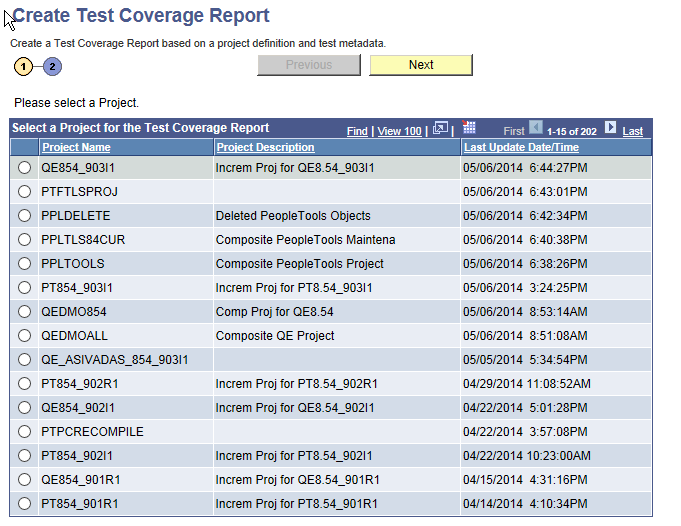The width and height of the screenshot is (681, 526).
Task: Click description 'Increm Proj for PT8.54_902R1'
Action: (297, 384)
